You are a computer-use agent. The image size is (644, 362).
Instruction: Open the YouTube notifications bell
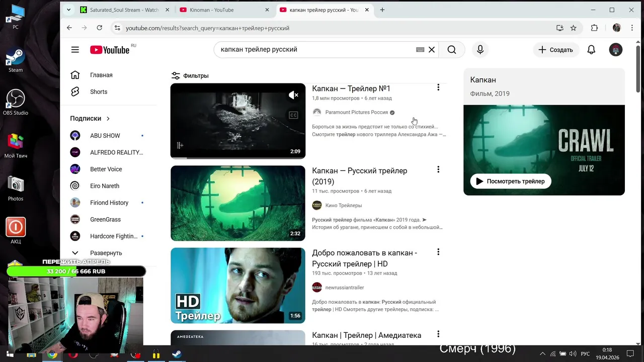click(x=592, y=50)
